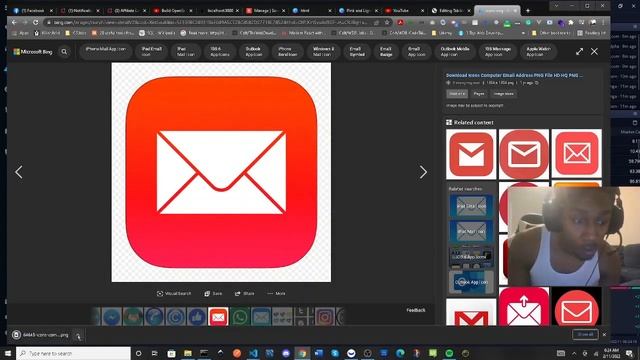This screenshot has width=640, height=360.
Task: Open the Reading list bookmark button
Action: coord(591,33)
